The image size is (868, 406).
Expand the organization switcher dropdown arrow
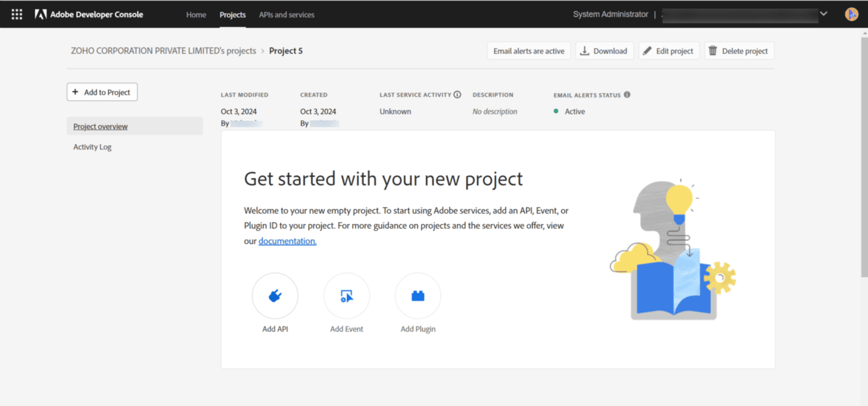click(824, 14)
